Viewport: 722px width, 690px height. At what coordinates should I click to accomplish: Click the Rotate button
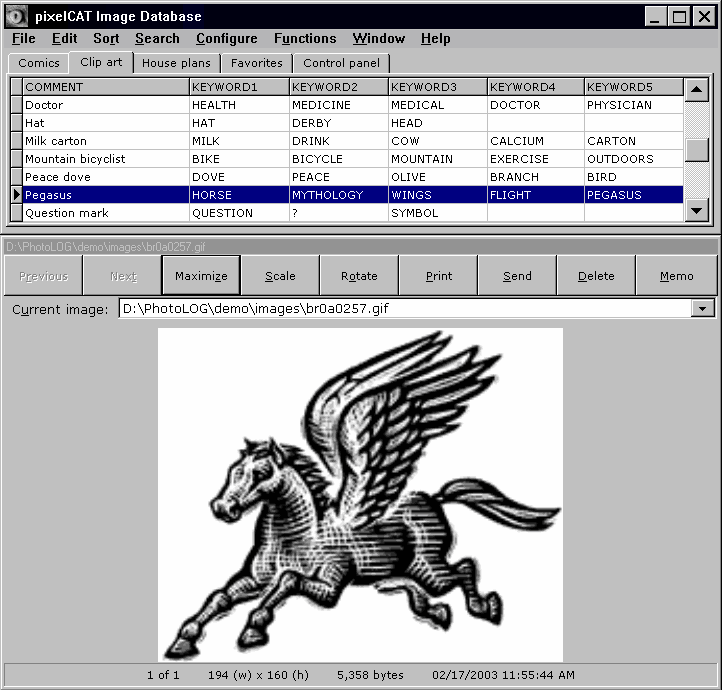pyautogui.click(x=359, y=276)
